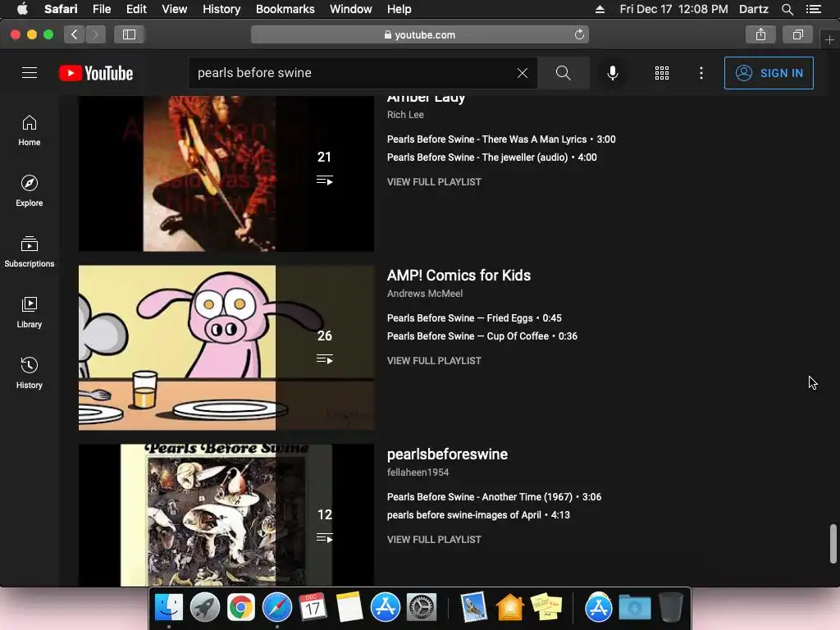840x630 pixels.
Task: Open the Notification Center list icon
Action: (814, 9)
